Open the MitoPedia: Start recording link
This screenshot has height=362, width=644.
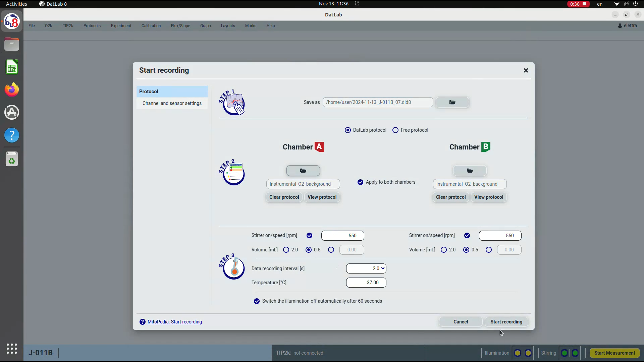pos(174,322)
